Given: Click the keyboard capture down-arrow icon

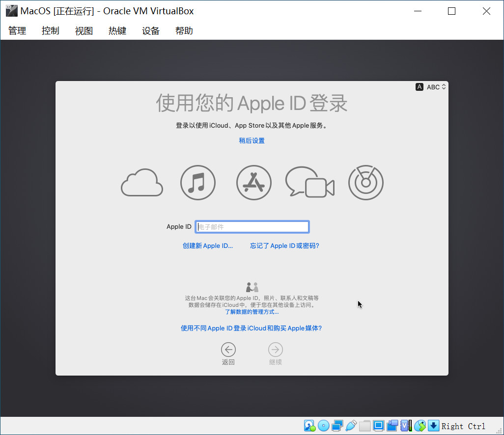Looking at the screenshot, I should coord(433,426).
